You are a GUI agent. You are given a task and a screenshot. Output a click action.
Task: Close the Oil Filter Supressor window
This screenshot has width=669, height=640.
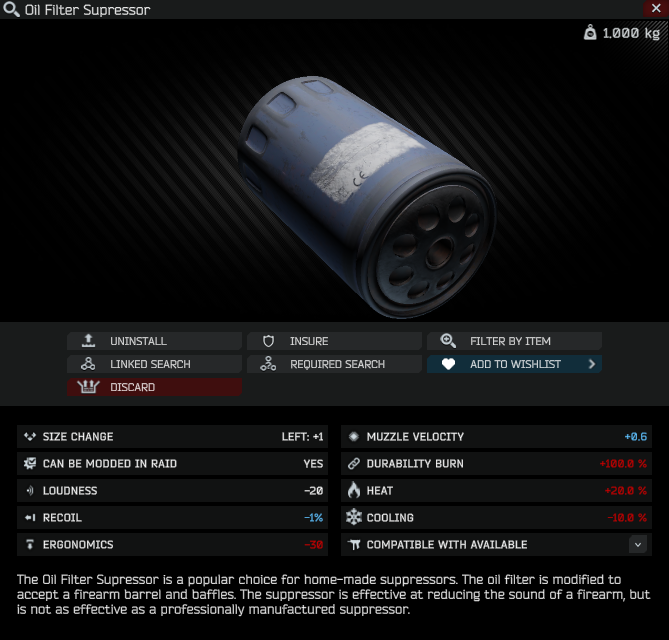(x=656, y=9)
